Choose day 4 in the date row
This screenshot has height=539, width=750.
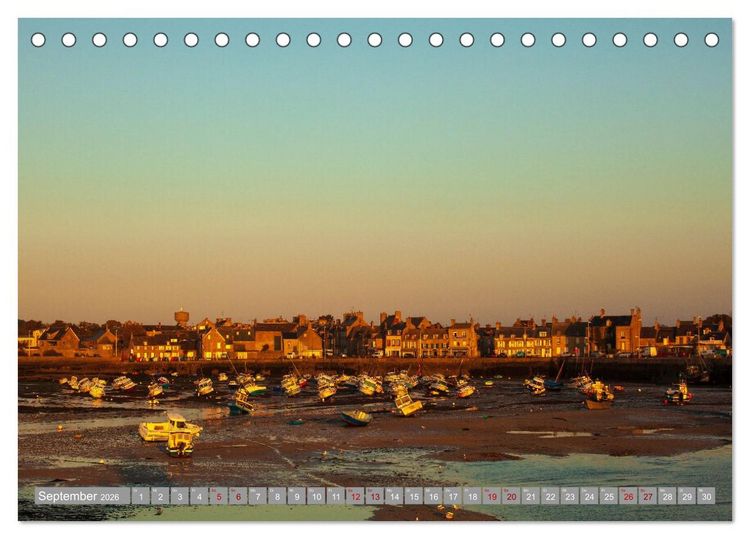point(199,496)
